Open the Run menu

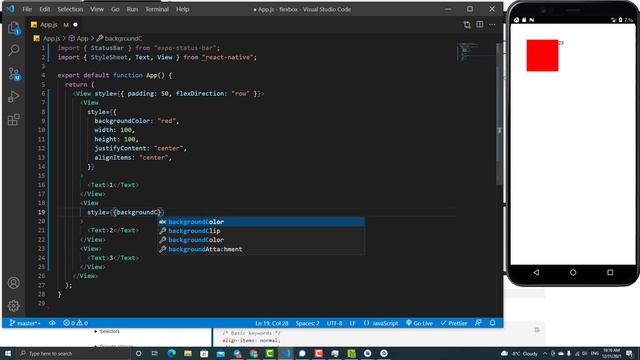[x=132, y=9]
